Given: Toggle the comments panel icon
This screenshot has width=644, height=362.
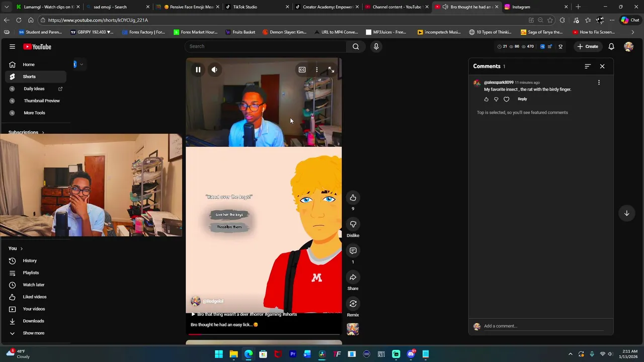Looking at the screenshot, I should point(353,251).
